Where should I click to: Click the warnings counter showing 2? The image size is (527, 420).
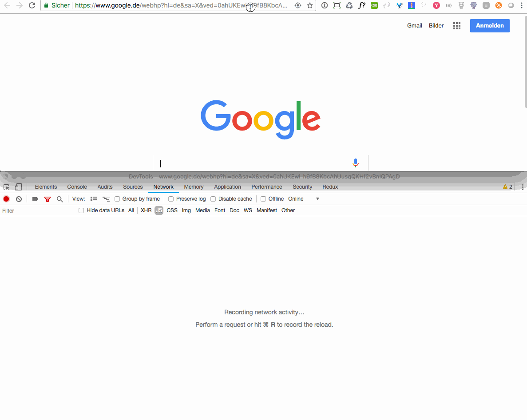[507, 187]
